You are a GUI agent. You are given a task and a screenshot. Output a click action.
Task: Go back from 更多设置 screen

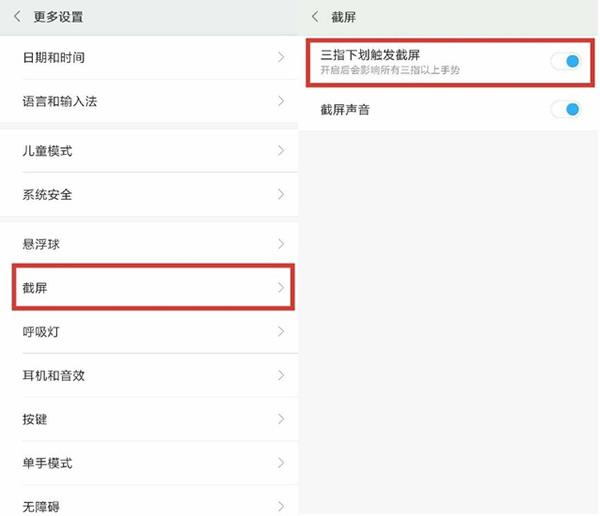(x=17, y=17)
